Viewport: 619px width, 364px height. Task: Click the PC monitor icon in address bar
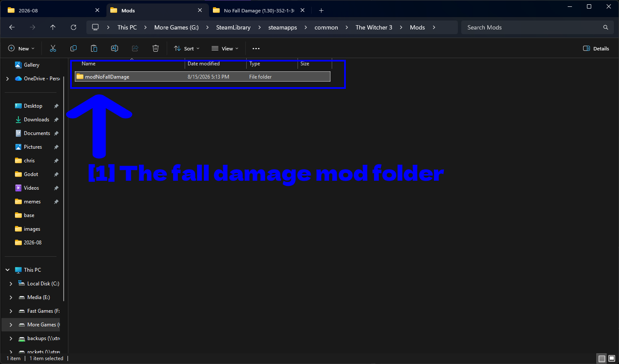[x=95, y=27]
